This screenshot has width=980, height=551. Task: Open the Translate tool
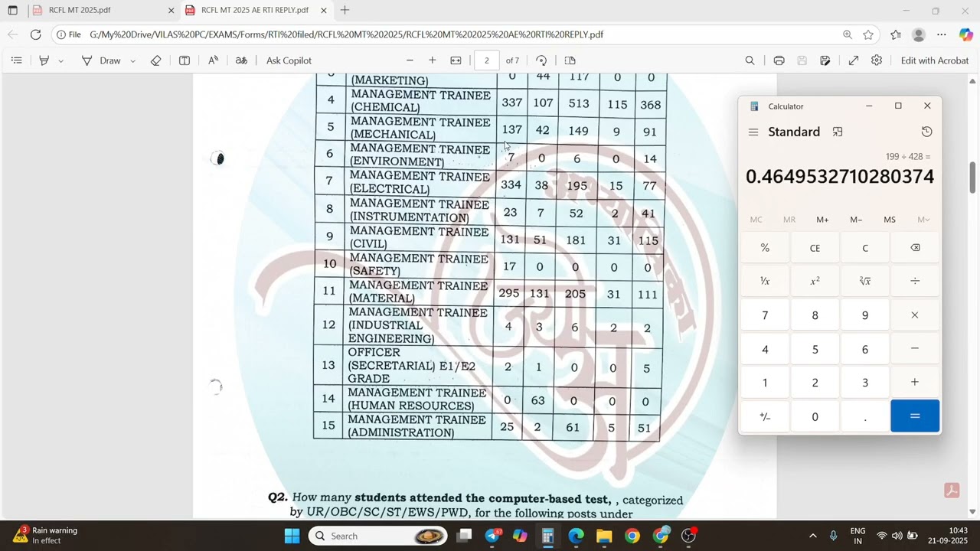coord(241,60)
